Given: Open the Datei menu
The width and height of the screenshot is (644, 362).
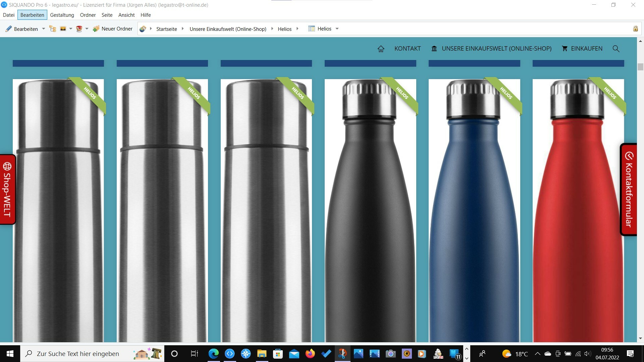Looking at the screenshot, I should (x=9, y=15).
